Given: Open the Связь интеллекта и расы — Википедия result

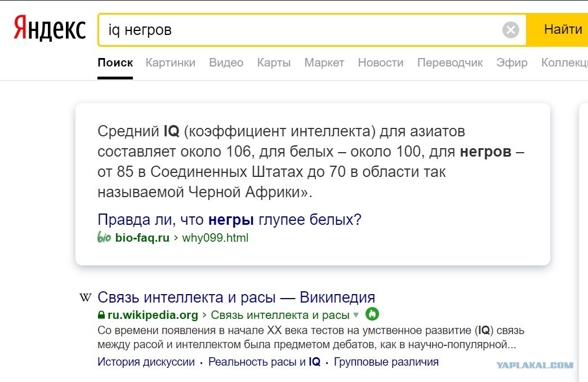Looking at the screenshot, I should coord(236,297).
